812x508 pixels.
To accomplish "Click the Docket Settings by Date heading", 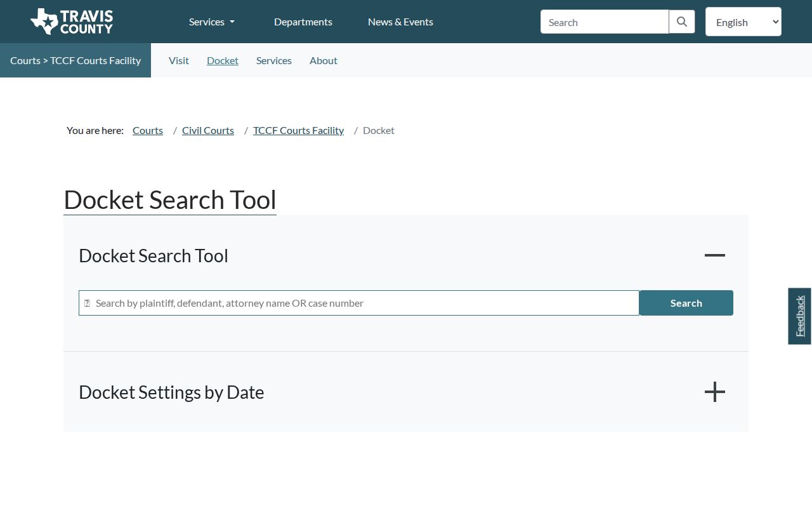I will 171,392.
